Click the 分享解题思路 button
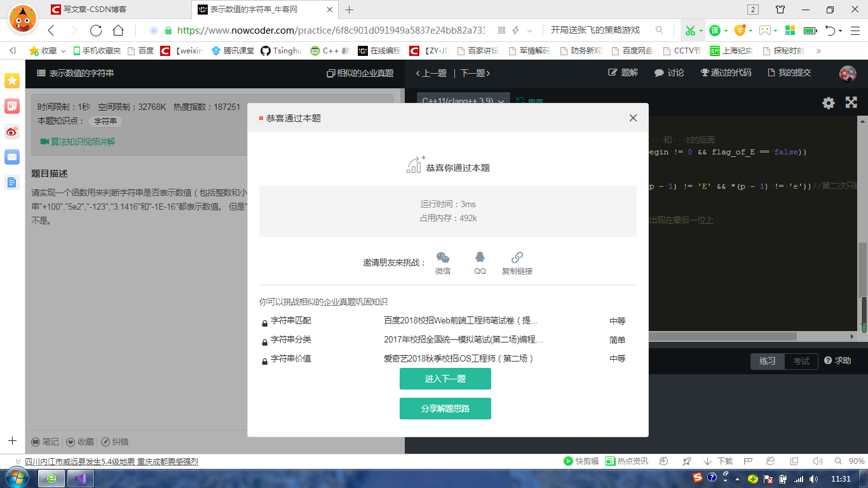Viewport: 868px width, 488px height. click(x=445, y=409)
